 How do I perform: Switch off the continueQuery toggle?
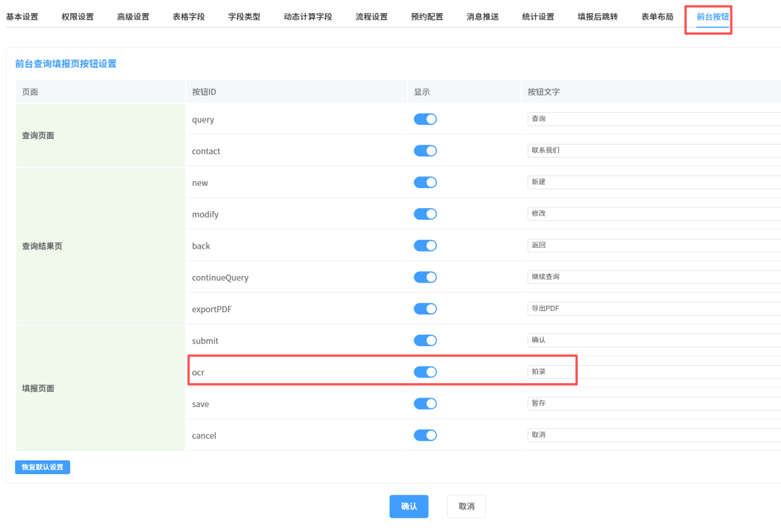(425, 277)
